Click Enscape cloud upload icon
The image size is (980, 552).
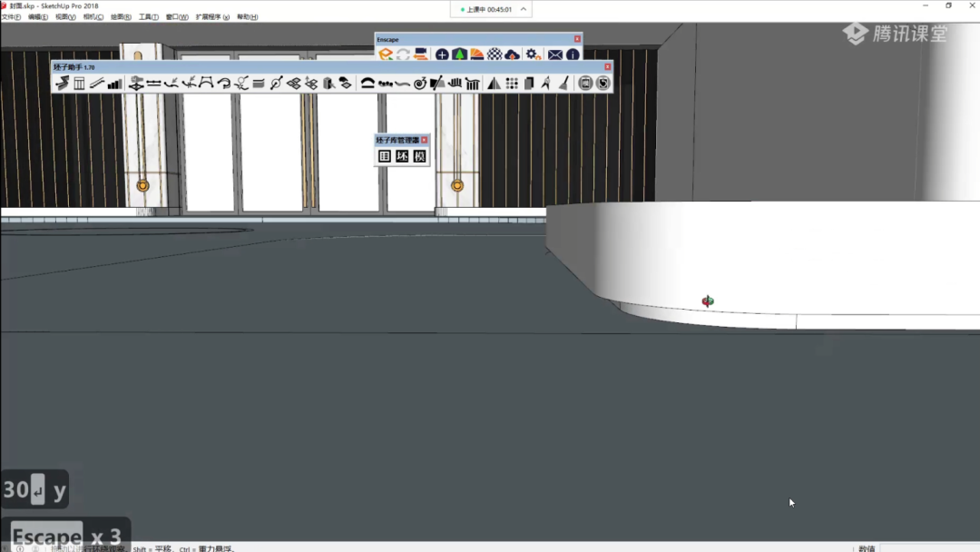pos(512,55)
